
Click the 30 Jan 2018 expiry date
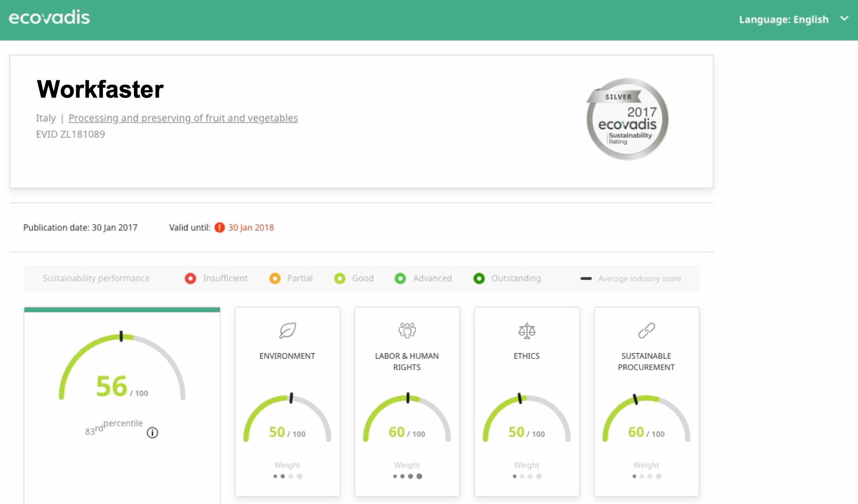coord(251,227)
